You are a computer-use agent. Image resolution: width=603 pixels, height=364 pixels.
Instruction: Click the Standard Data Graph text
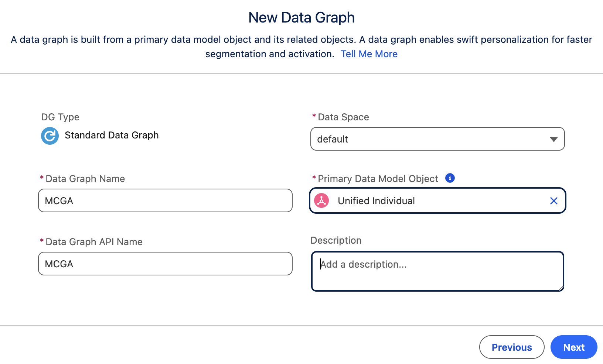click(112, 135)
